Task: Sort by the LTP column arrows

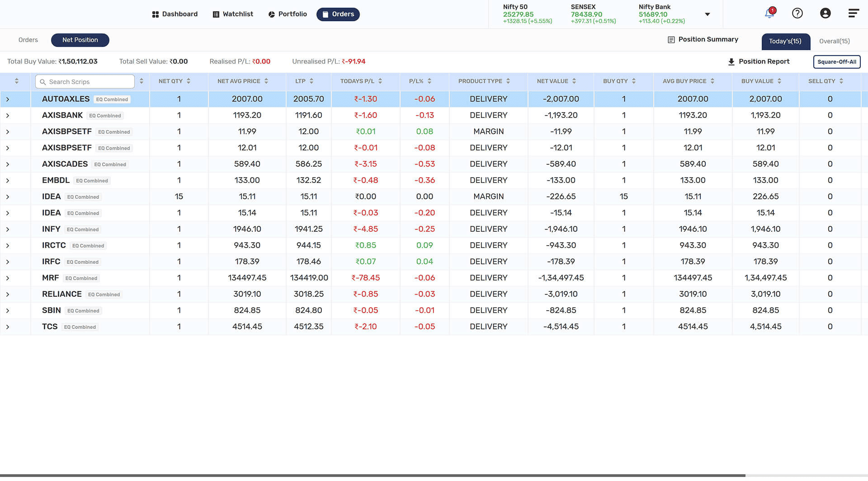Action: (311, 81)
